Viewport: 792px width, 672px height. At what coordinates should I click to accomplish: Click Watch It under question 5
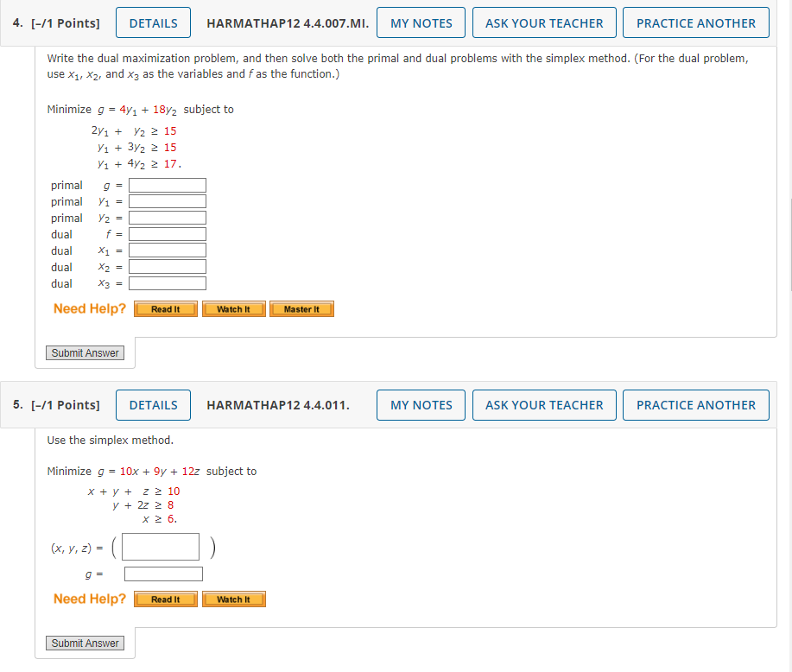pyautogui.click(x=233, y=599)
